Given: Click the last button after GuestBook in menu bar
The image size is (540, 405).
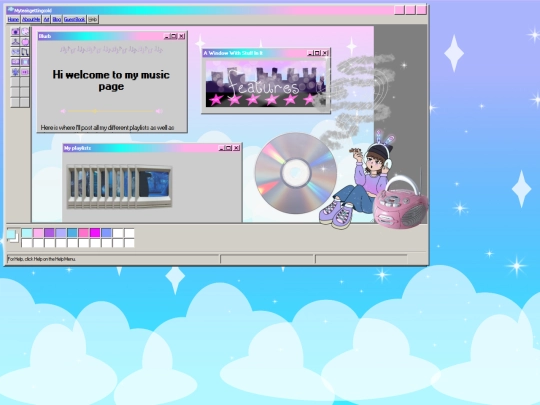Looking at the screenshot, I should point(93,20).
